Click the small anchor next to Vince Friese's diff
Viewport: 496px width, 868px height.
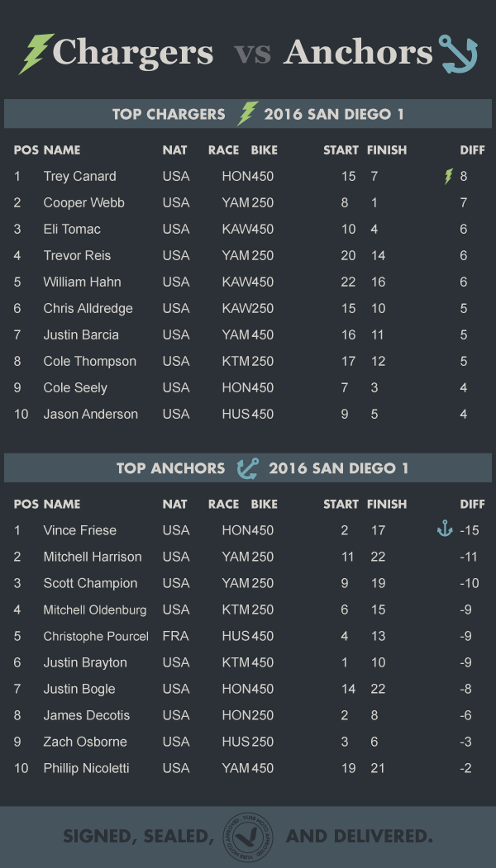coord(445,529)
